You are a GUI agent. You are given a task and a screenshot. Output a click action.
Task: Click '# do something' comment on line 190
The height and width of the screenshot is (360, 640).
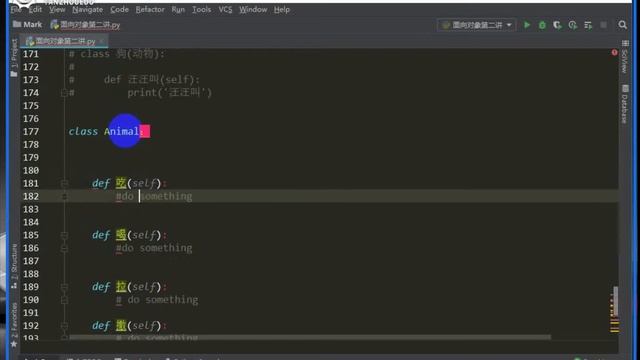[157, 300]
